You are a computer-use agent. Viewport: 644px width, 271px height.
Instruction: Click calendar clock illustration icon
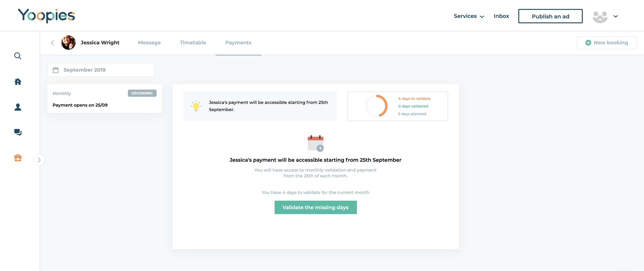316,144
